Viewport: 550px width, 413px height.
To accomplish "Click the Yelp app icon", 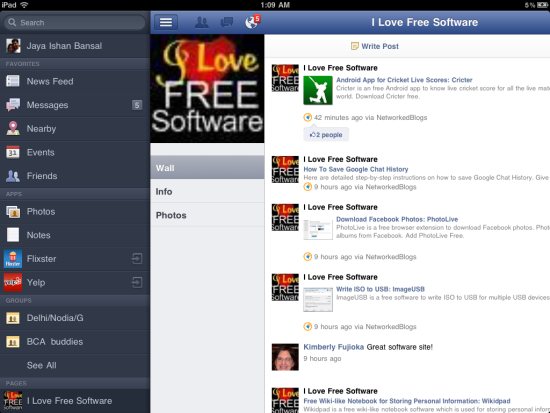I will (x=13, y=282).
